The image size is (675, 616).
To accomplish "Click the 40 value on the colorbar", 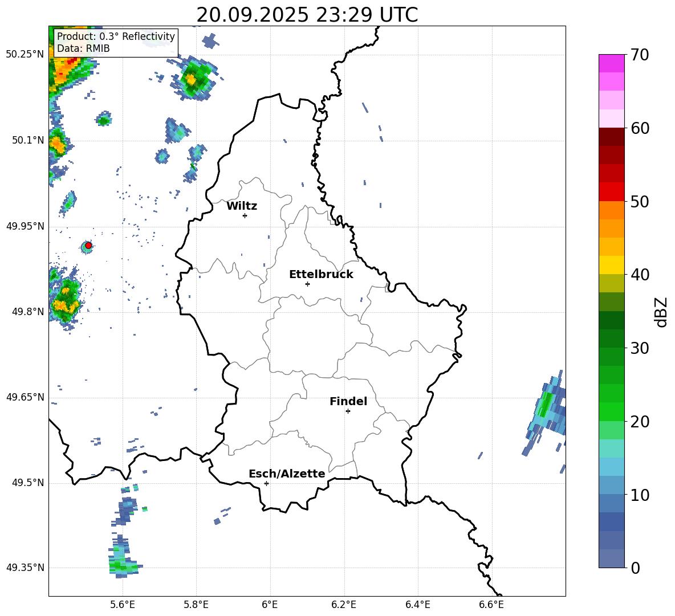I will click(640, 275).
